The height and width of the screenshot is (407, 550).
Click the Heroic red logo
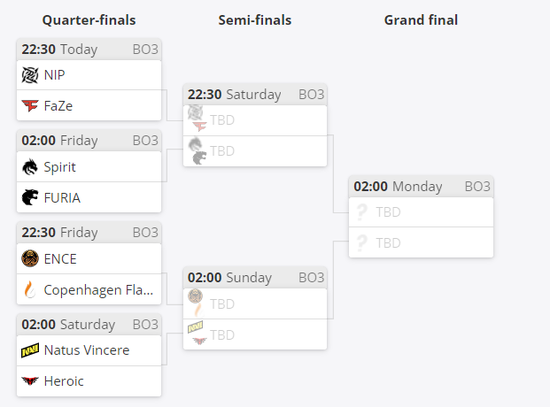coord(30,381)
